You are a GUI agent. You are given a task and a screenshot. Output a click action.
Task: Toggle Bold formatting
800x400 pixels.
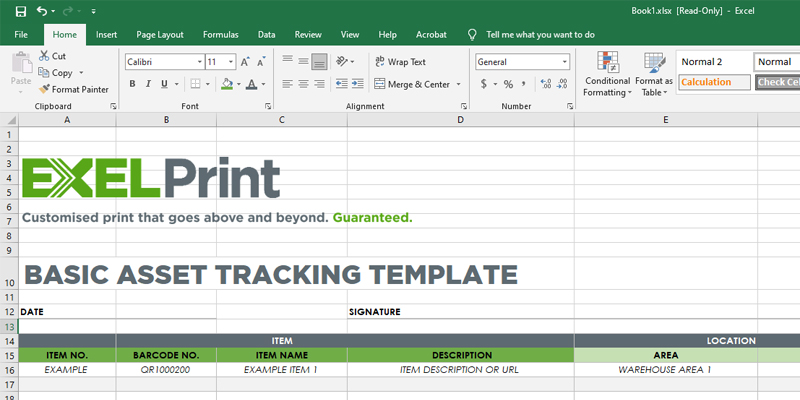132,84
